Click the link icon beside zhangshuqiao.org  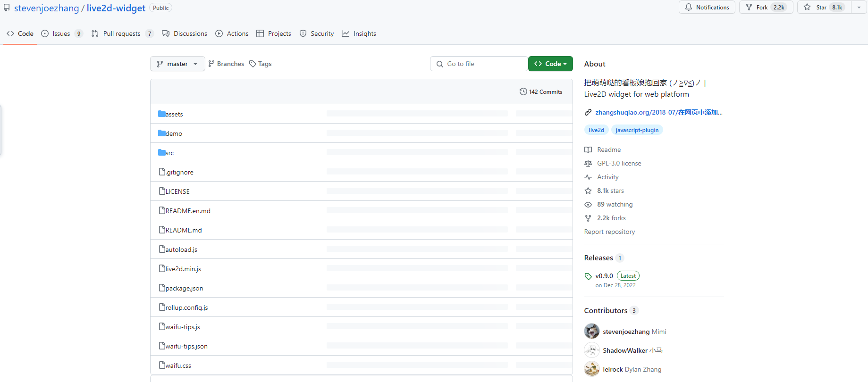588,112
